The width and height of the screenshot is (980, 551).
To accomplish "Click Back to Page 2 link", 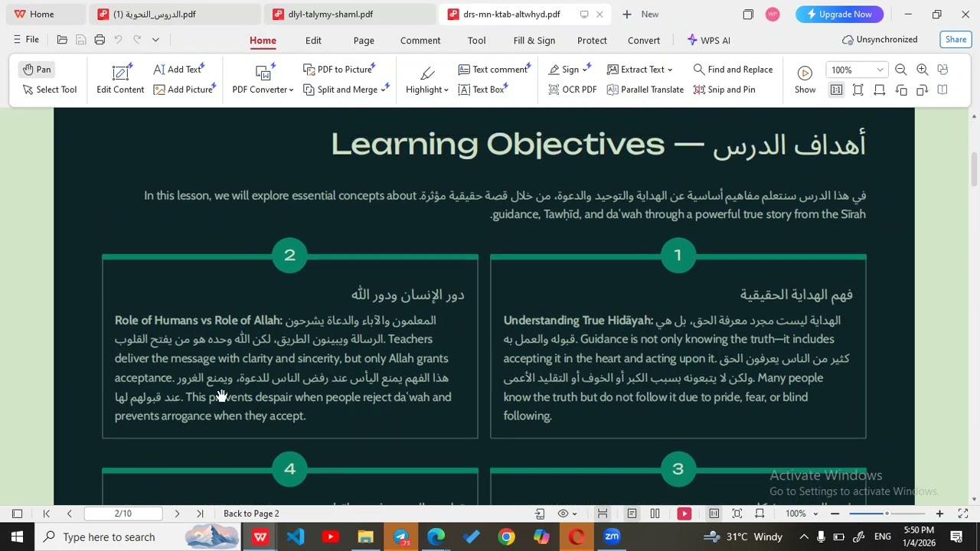I will 251,514.
